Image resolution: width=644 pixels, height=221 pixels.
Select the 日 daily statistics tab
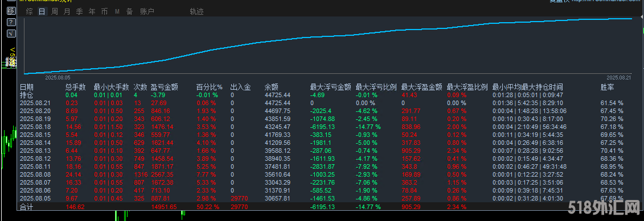pos(42,12)
